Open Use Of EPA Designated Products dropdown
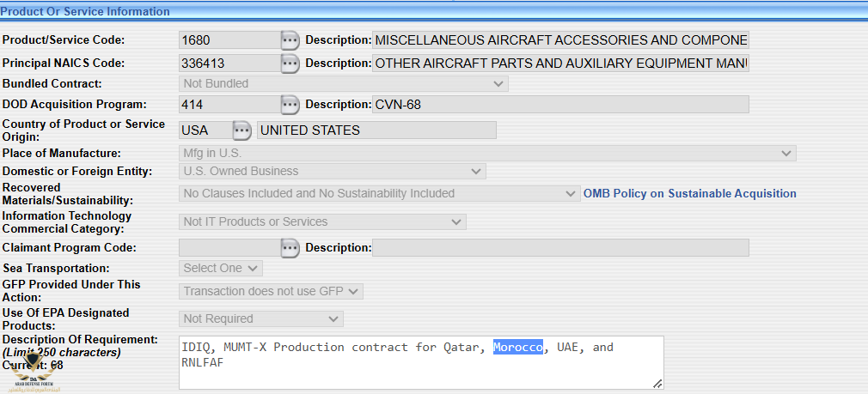Viewport: 868px width, 394px height. pos(261,319)
